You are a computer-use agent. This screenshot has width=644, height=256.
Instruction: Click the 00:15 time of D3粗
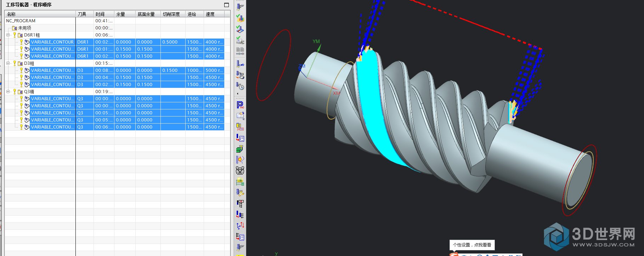click(104, 63)
